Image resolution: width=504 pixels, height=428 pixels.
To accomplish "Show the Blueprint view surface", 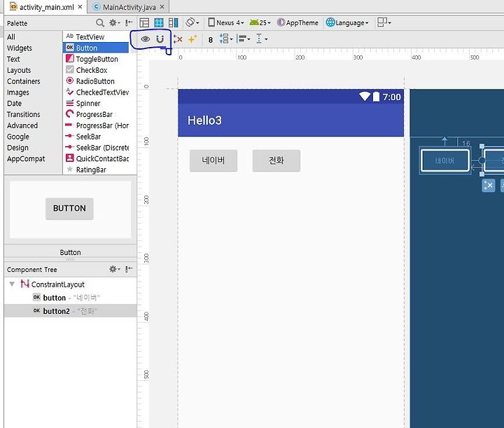I will click(x=159, y=22).
